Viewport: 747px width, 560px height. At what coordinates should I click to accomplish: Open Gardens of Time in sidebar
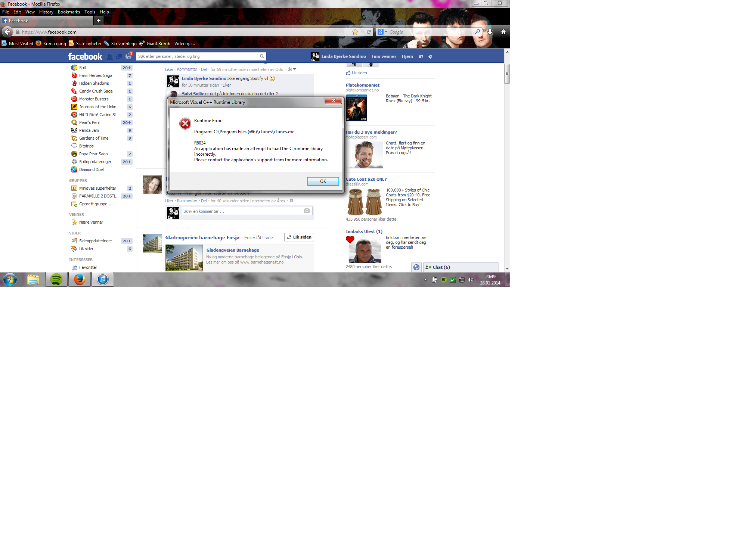click(94, 138)
